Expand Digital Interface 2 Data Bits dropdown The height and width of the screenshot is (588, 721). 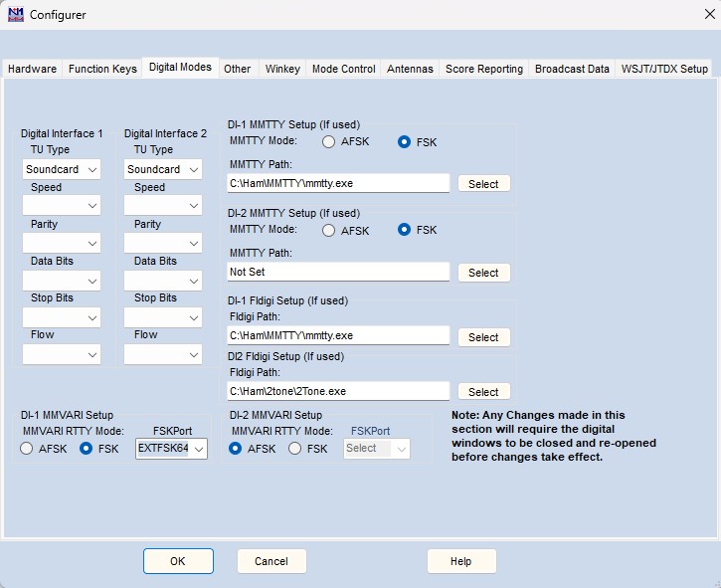pos(163,281)
